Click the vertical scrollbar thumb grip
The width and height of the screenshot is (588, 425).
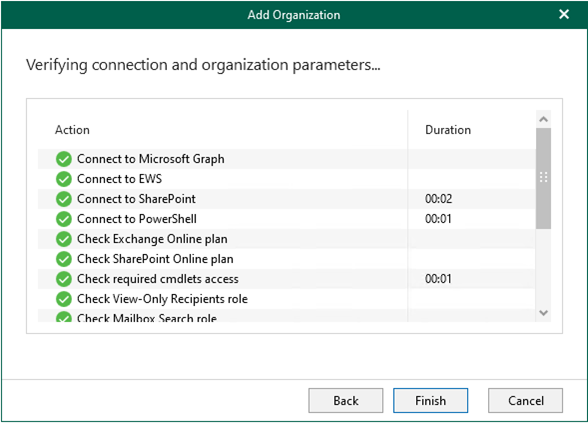543,177
